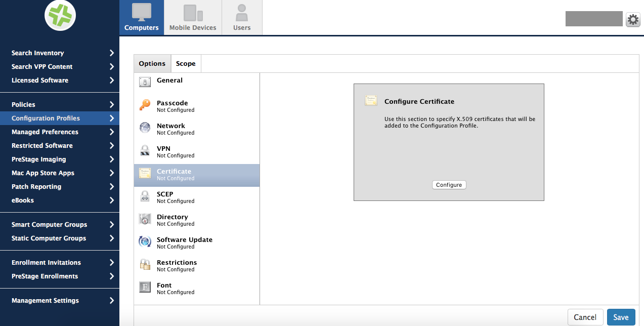This screenshot has height=326, width=644.
Task: Switch to the Scope tab
Action: (x=186, y=64)
